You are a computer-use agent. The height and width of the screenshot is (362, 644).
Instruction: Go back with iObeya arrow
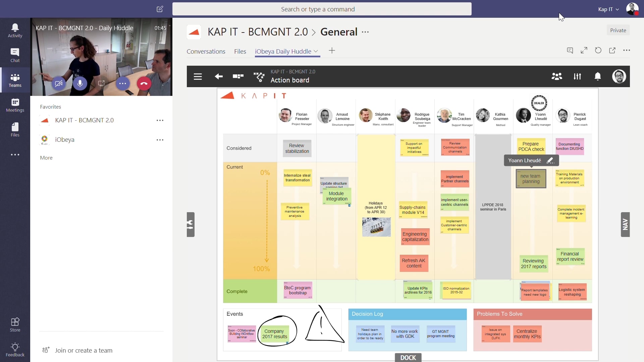tap(219, 76)
